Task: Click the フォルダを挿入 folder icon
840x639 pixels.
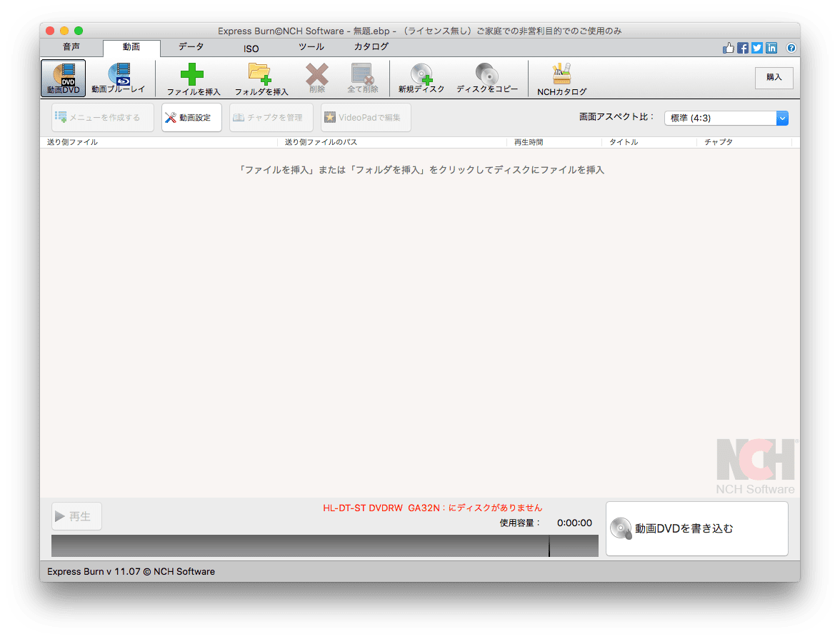Action: point(261,79)
